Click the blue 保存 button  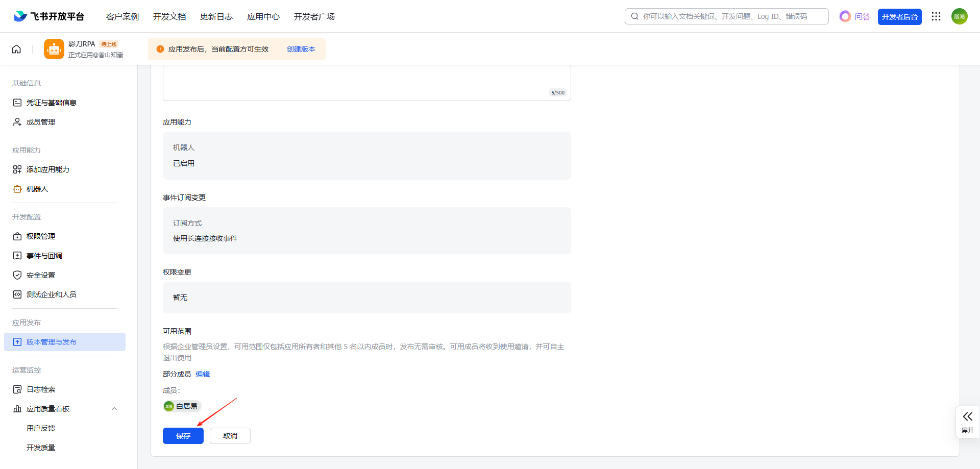click(x=183, y=436)
